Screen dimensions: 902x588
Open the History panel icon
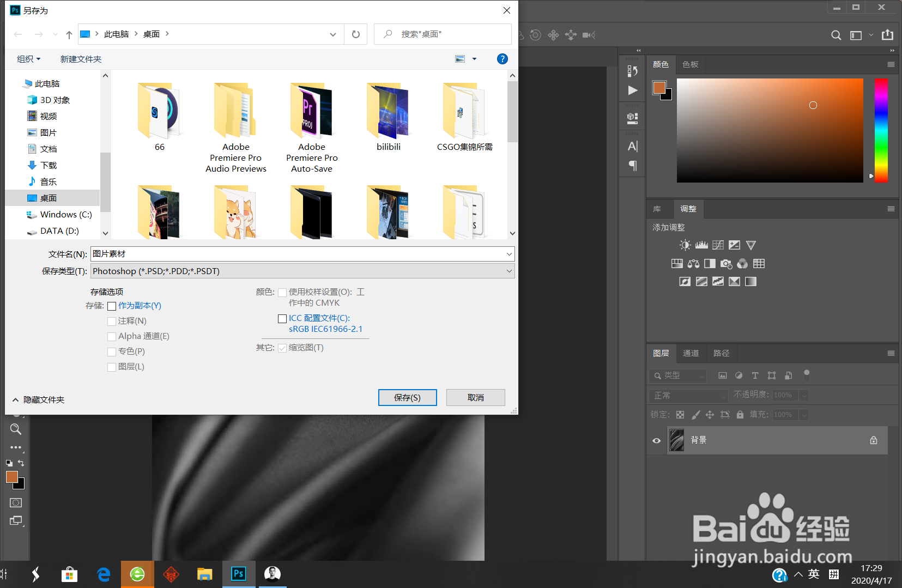click(x=632, y=71)
